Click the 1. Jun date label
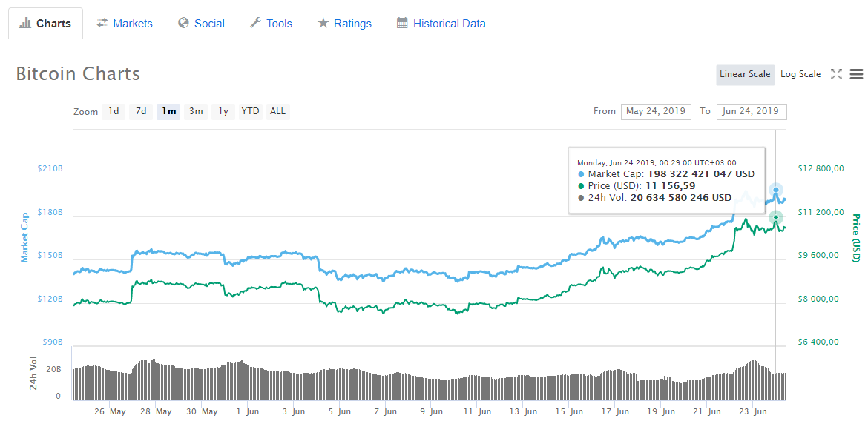 [248, 412]
